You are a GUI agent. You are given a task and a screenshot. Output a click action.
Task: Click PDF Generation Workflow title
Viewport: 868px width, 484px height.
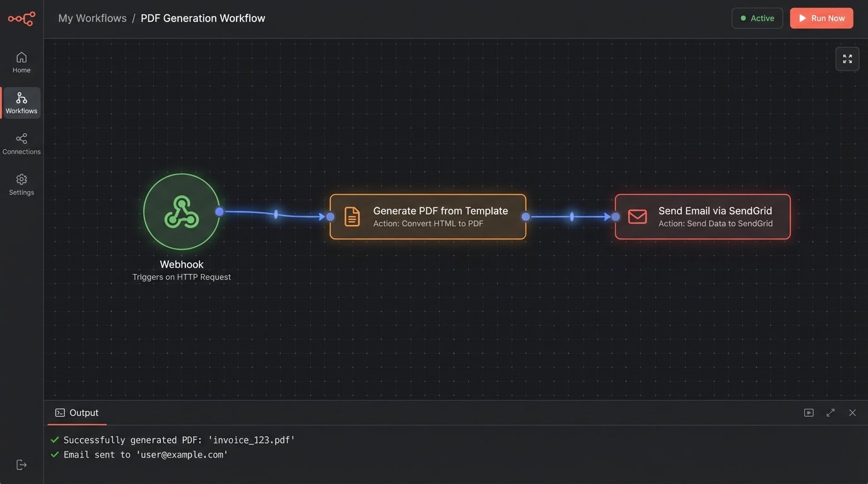coord(202,18)
